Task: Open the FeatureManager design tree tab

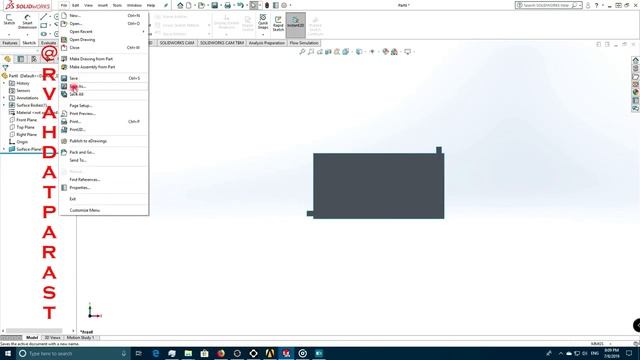Action: tap(7, 59)
